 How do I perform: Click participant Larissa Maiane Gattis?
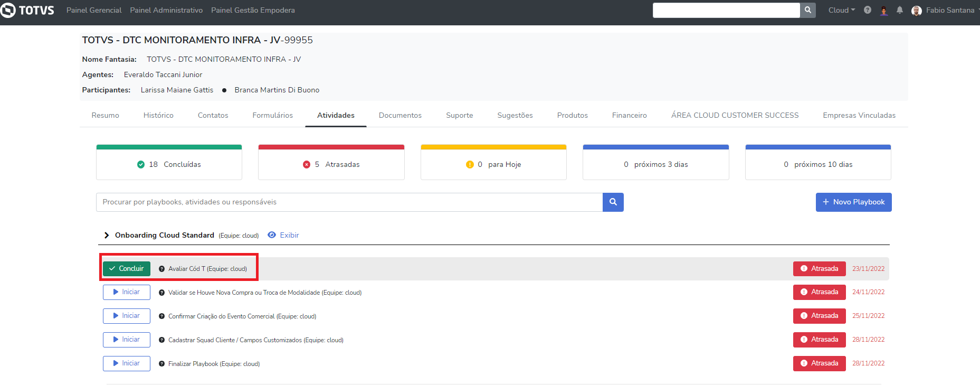click(x=177, y=90)
